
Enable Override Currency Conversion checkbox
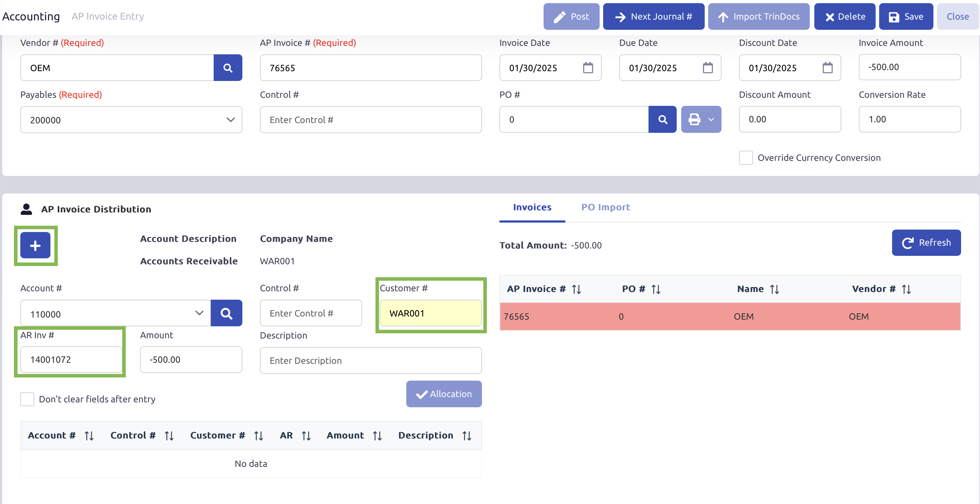tap(746, 158)
